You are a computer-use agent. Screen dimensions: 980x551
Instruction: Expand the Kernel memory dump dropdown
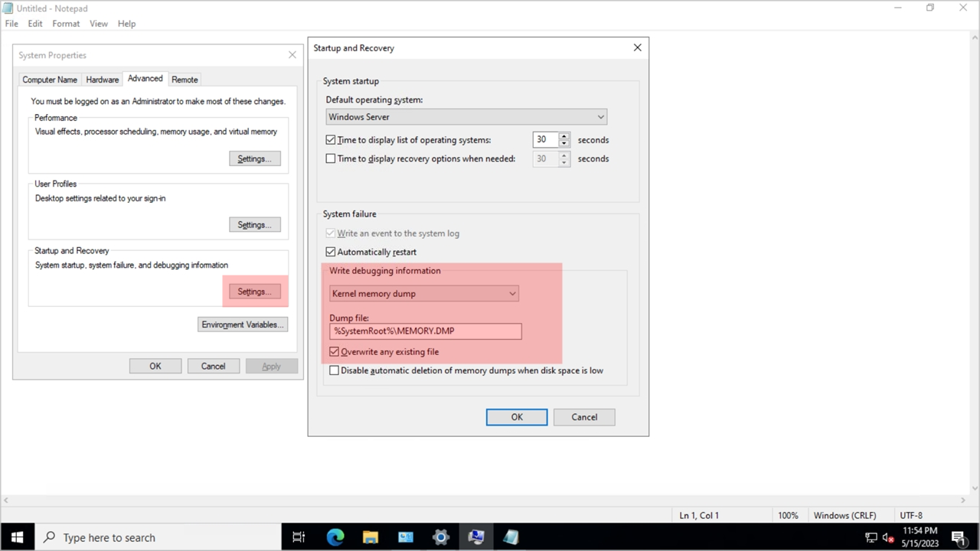424,293
